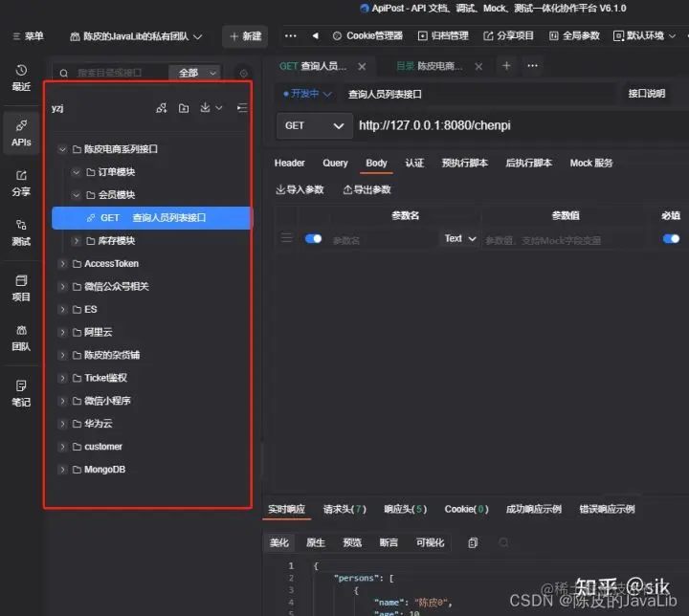Open the import download icon dropdown near yzj
This screenshot has width=689, height=616.
[x=211, y=108]
